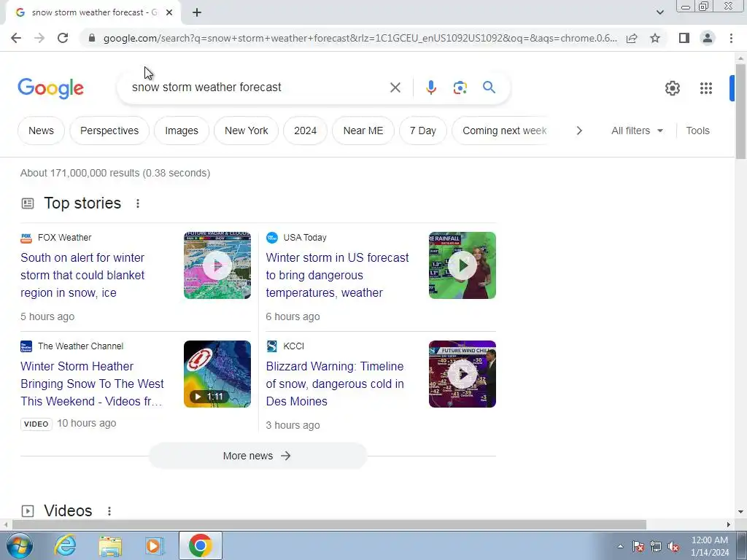Search by image with Google Lens
This screenshot has height=560, width=747.
click(460, 87)
